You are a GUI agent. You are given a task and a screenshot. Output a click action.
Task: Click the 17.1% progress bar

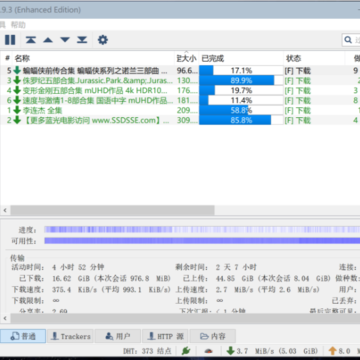point(241,71)
